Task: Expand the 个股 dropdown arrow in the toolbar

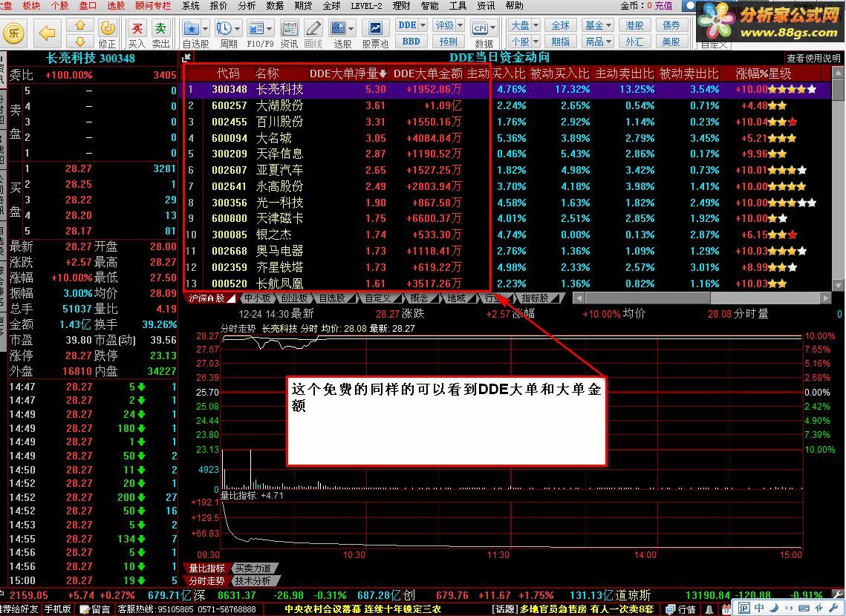Action: 536,41
